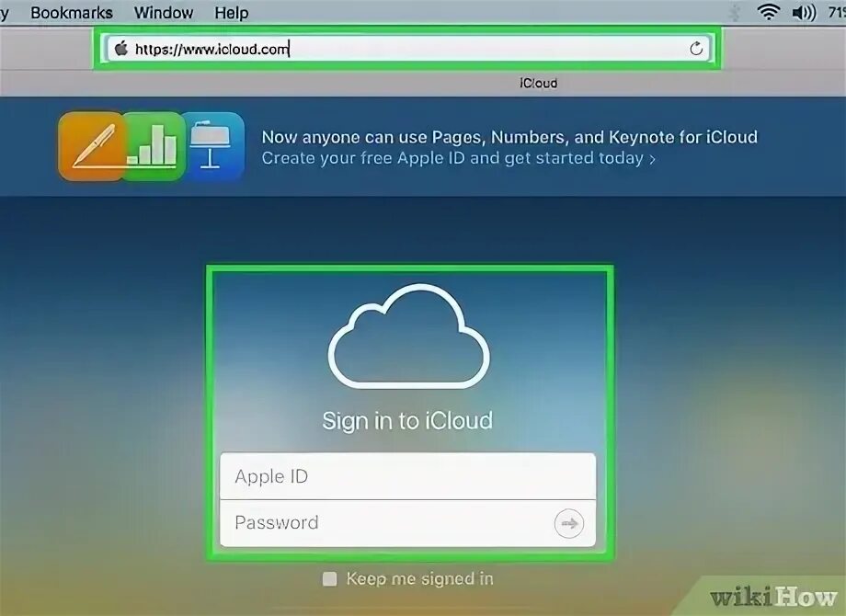Open the Help menu
This screenshot has height=616, width=846.
[232, 12]
